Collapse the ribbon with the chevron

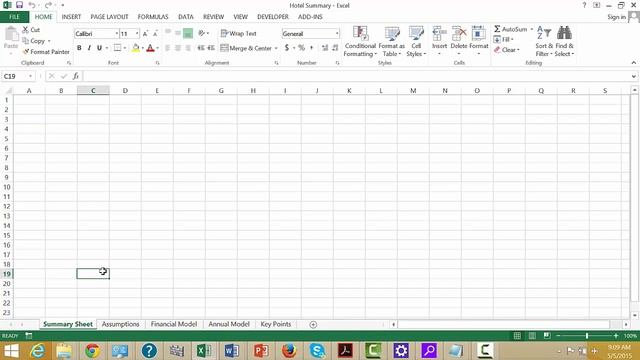633,62
